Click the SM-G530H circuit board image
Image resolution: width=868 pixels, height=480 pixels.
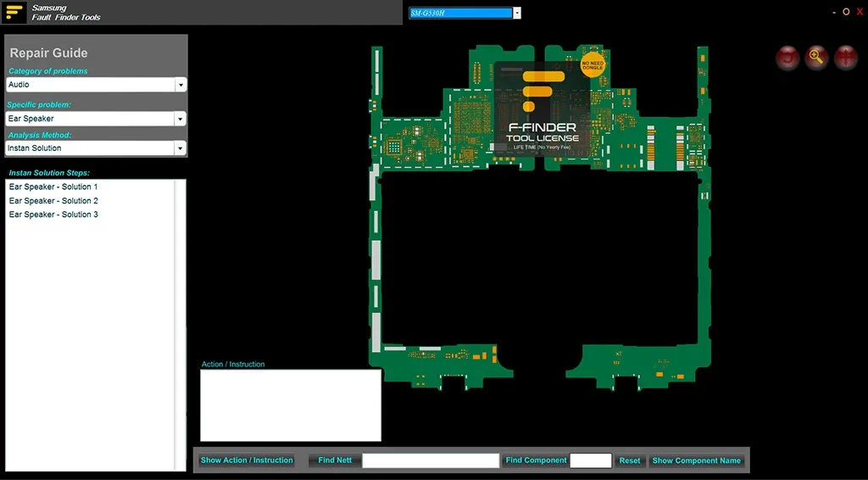[540, 218]
